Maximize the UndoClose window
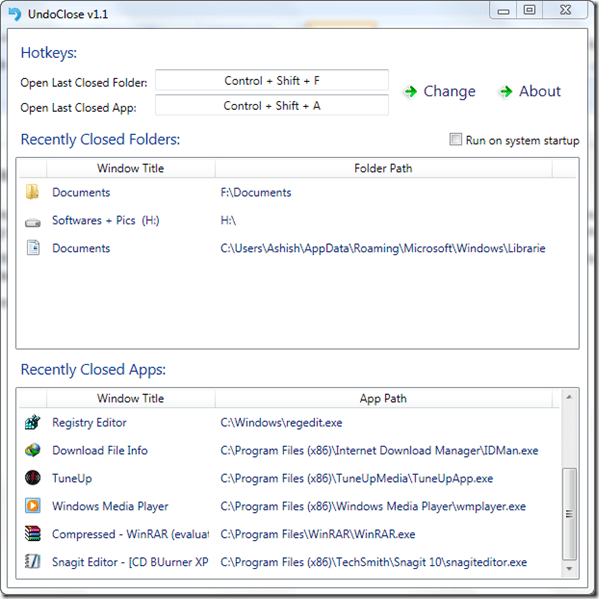Image resolution: width=599 pixels, height=599 pixels. (529, 10)
